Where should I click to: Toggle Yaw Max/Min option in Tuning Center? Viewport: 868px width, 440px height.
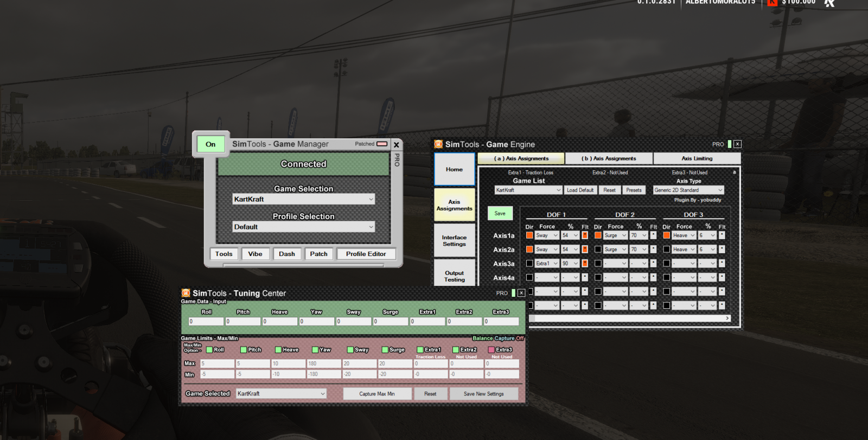click(x=315, y=350)
